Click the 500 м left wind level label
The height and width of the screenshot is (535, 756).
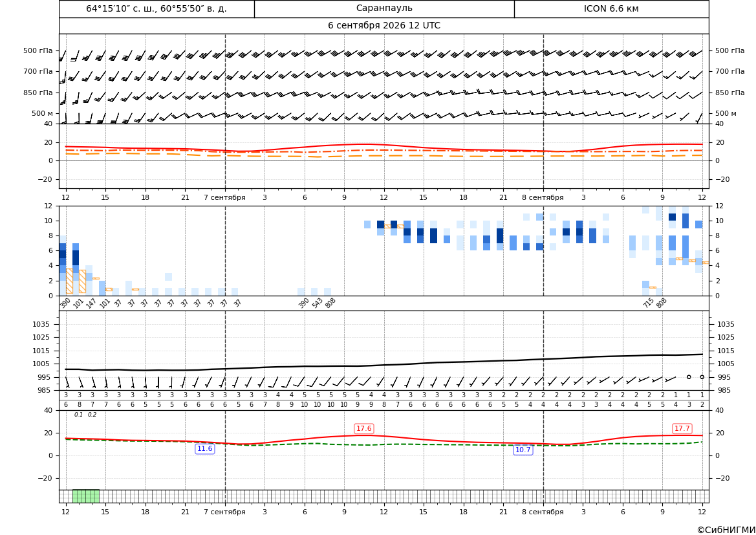click(43, 113)
